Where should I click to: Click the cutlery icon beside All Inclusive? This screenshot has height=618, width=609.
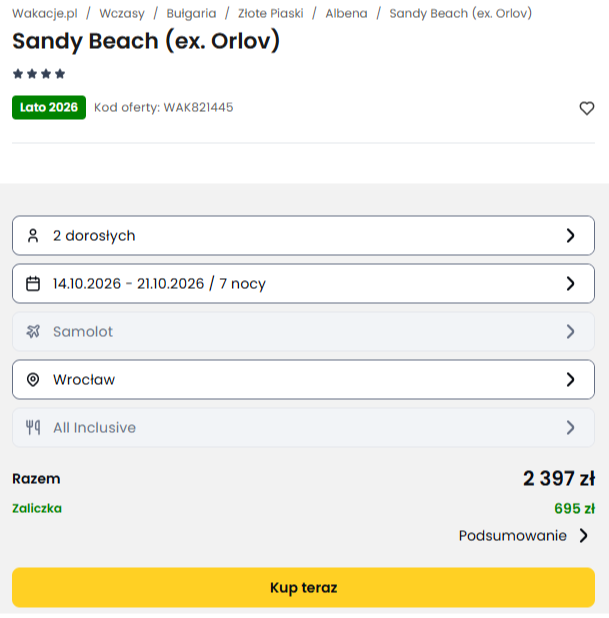coord(33,428)
